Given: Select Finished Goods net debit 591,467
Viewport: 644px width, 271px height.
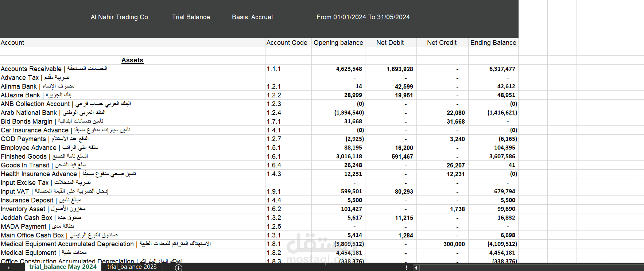Looking at the screenshot, I should pos(391,156).
